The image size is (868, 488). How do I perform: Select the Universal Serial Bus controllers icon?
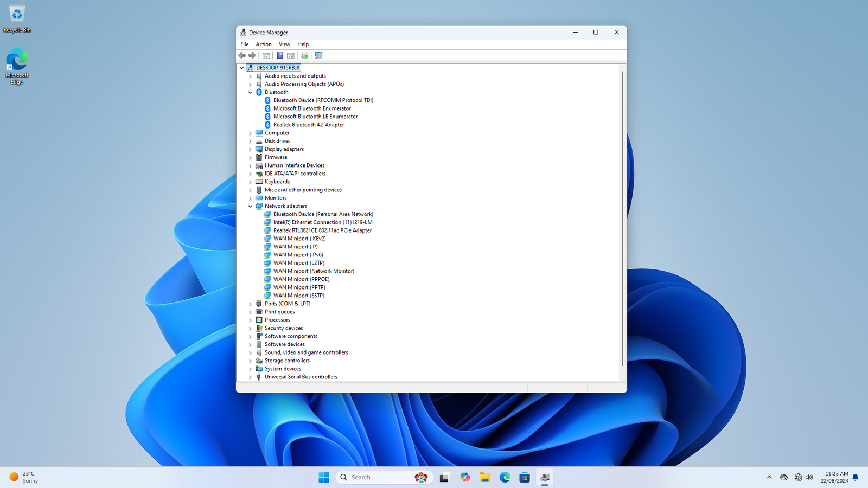pos(259,377)
